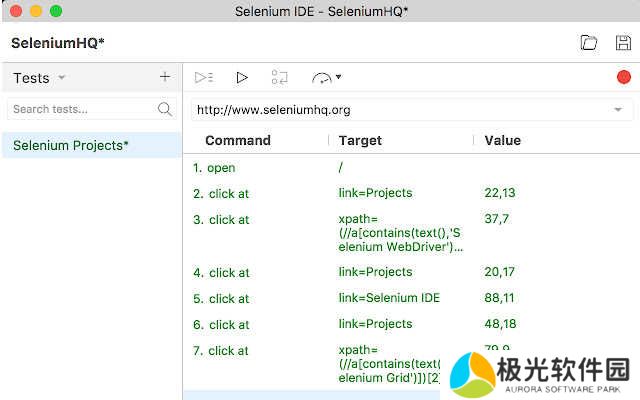Click the base URL text field

pyautogui.click(x=400, y=109)
